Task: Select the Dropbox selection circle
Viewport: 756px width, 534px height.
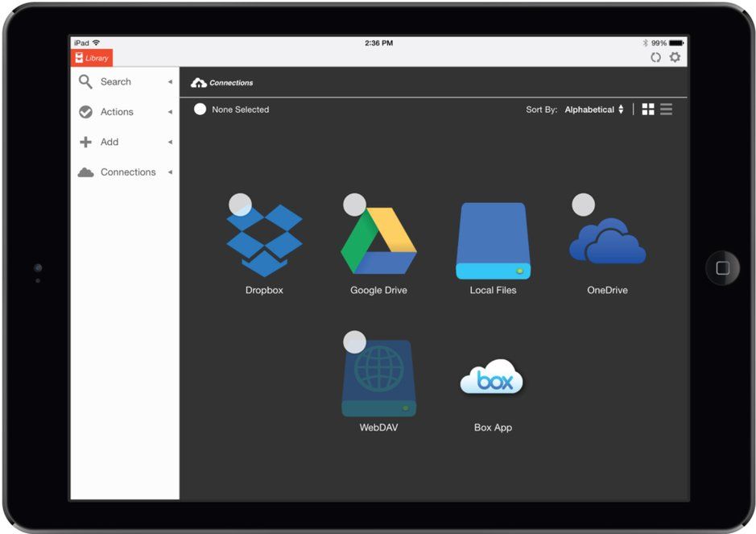Action: pyautogui.click(x=240, y=205)
